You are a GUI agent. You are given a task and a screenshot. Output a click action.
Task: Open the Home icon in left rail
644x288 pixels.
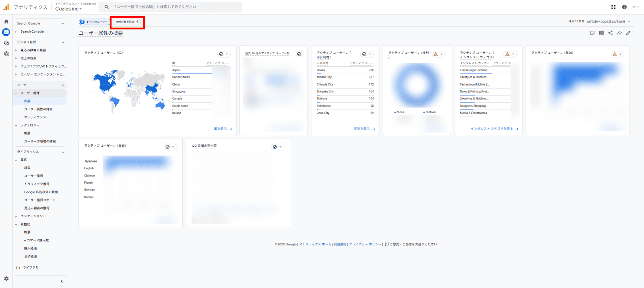6,22
